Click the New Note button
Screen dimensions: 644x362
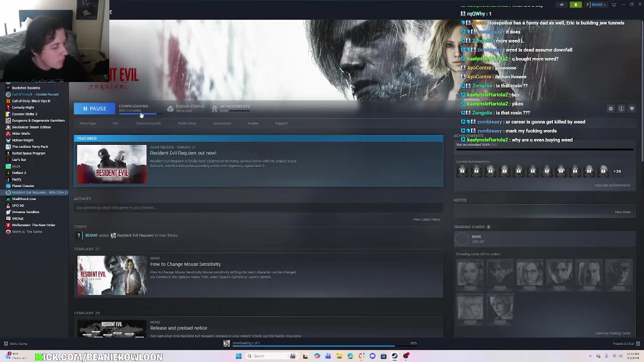point(622,212)
